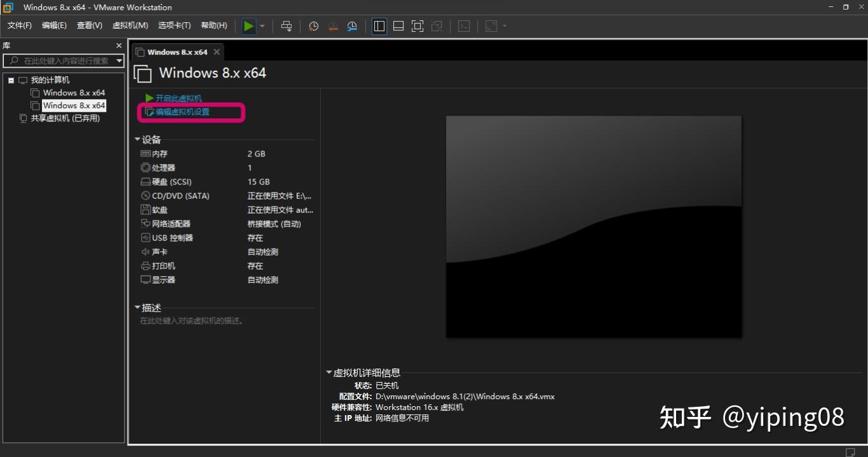
Task: Click the 桥接模式 (自动) network value
Action: coord(274,224)
